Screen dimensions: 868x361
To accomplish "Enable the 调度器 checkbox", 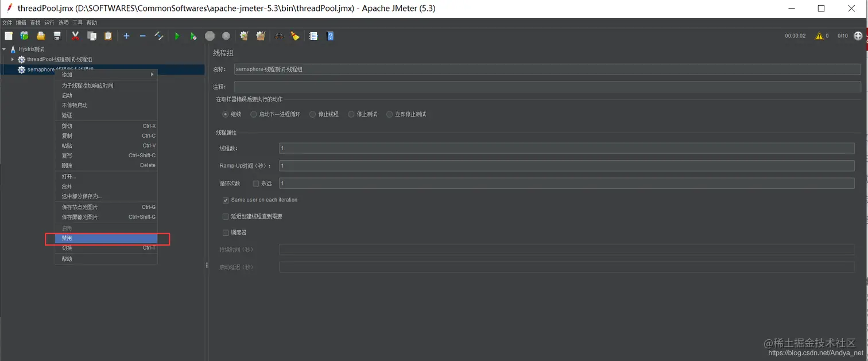I will (x=226, y=232).
